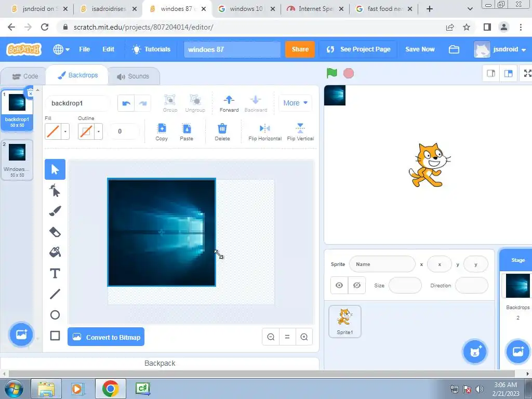Viewport: 532px width, 399px height.
Task: Click the Paste icon
Action: click(187, 131)
